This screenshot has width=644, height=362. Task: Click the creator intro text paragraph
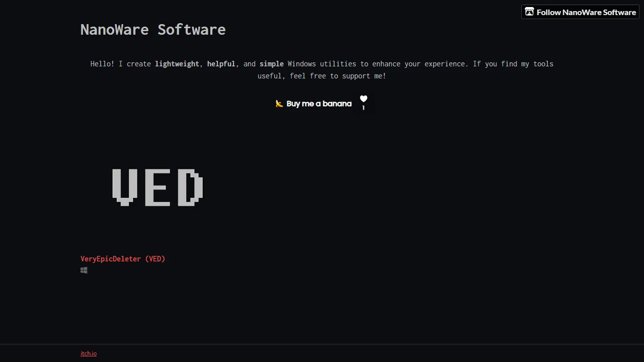point(321,70)
